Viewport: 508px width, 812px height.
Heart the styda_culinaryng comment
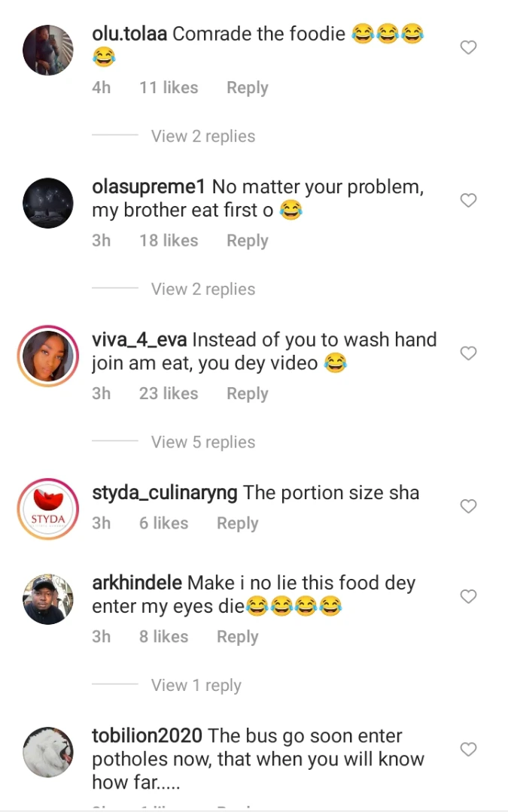click(468, 507)
